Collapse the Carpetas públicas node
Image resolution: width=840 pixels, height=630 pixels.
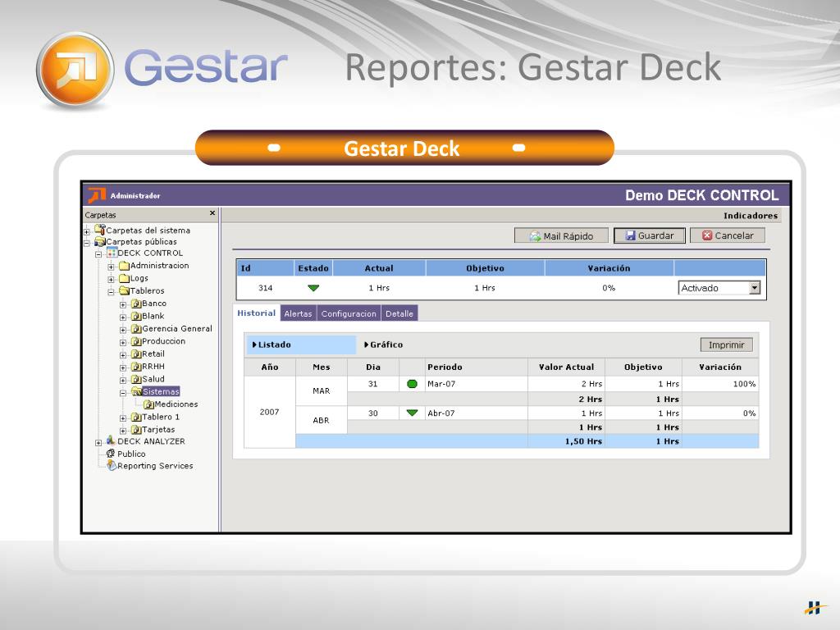click(x=87, y=243)
